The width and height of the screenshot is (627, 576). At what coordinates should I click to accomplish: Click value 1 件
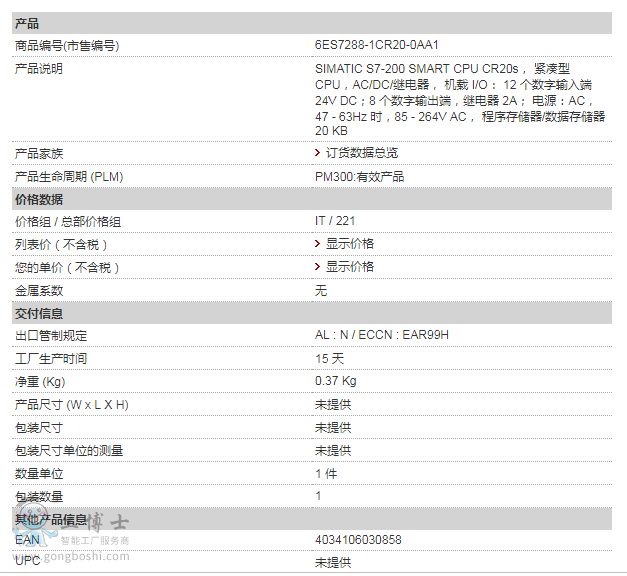[326, 474]
